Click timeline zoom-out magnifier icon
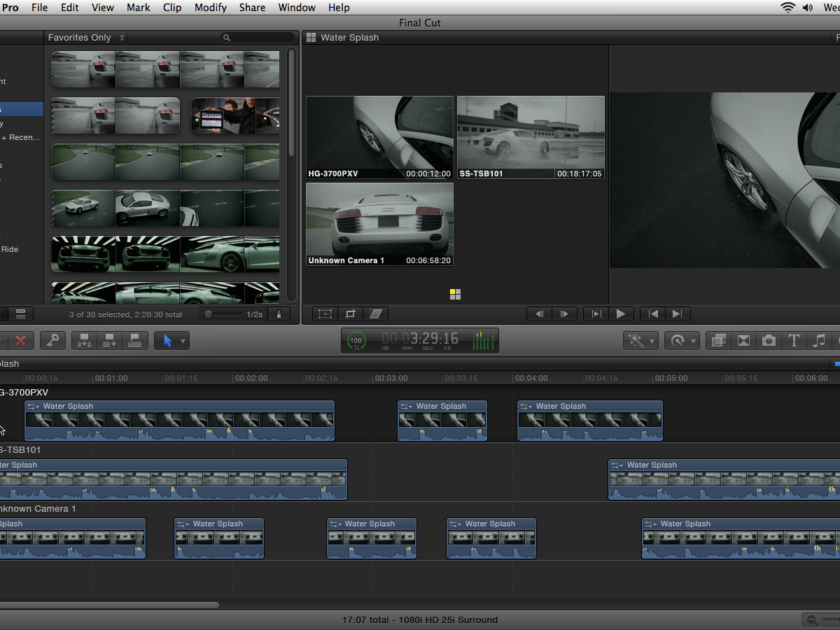Image resolution: width=840 pixels, height=630 pixels. tap(812, 620)
